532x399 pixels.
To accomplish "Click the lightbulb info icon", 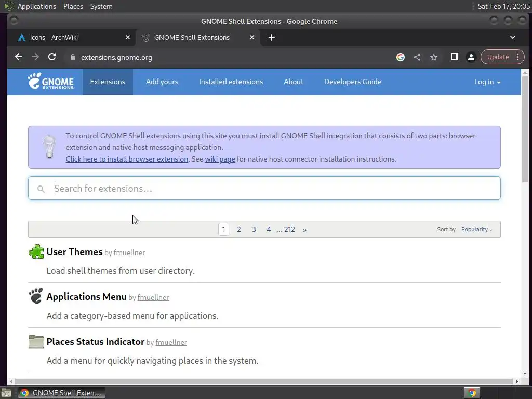I will click(x=49, y=147).
